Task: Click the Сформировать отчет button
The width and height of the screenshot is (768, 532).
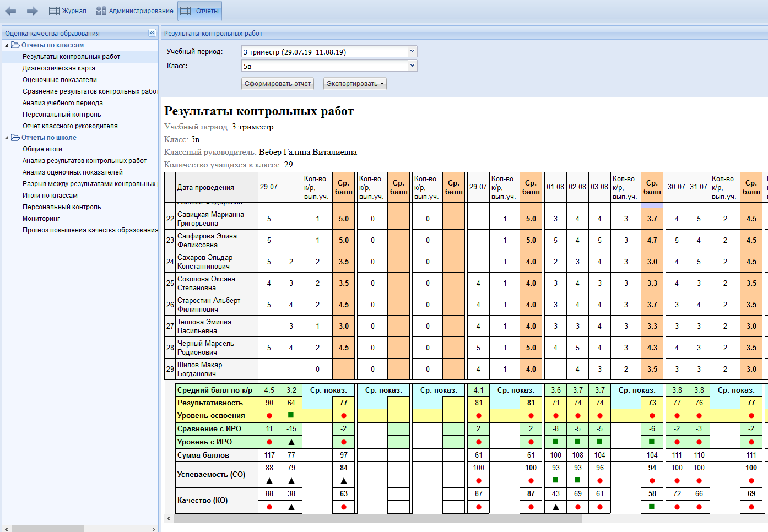Action: click(278, 84)
